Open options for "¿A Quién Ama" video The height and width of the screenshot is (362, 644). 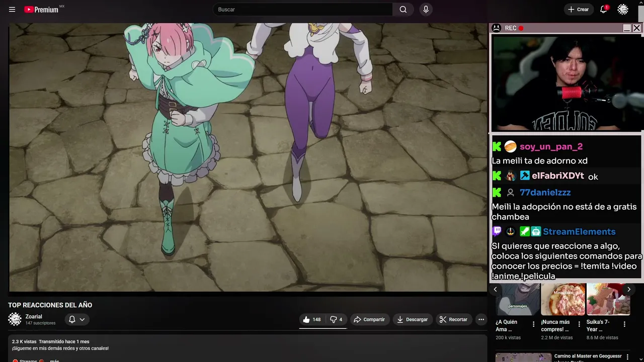[x=534, y=324]
